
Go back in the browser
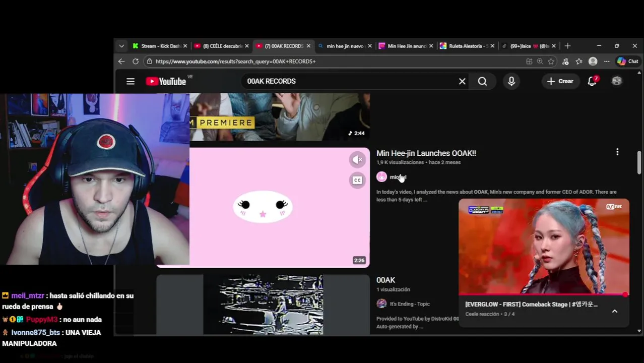(121, 61)
